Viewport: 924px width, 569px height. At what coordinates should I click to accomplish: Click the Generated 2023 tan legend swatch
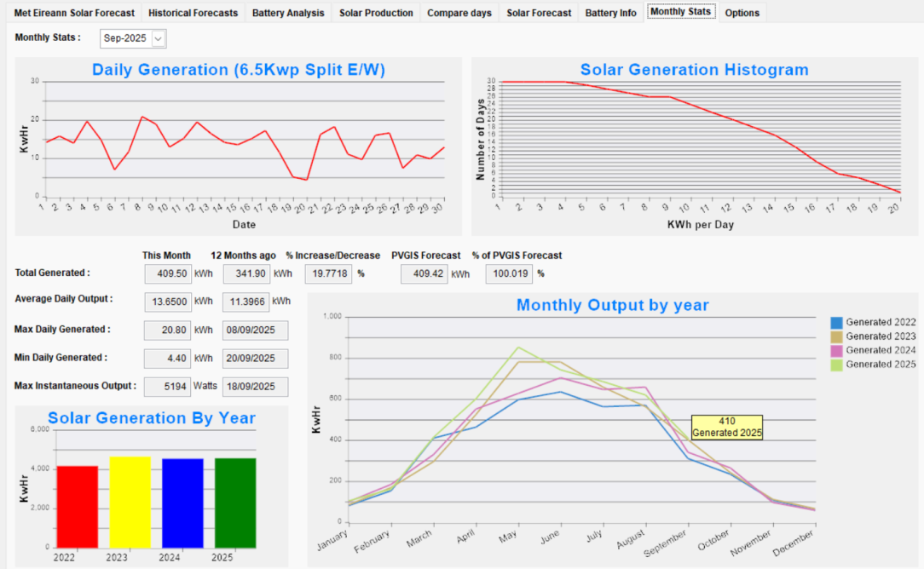tap(836, 337)
